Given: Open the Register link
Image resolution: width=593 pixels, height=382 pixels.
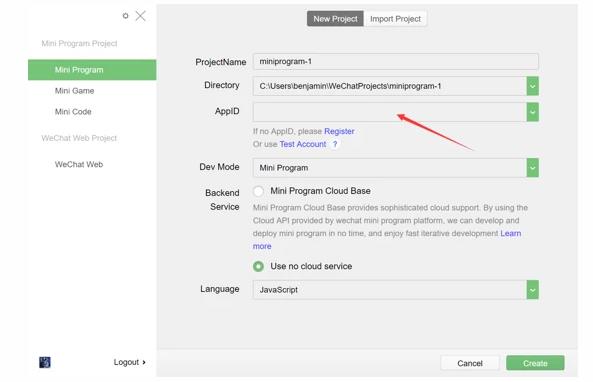Looking at the screenshot, I should 339,131.
